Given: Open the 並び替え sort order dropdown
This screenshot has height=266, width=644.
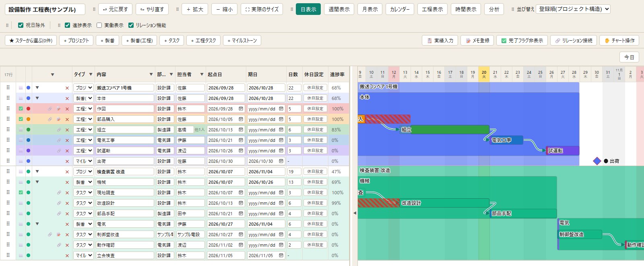Looking at the screenshot, I should point(573,9).
